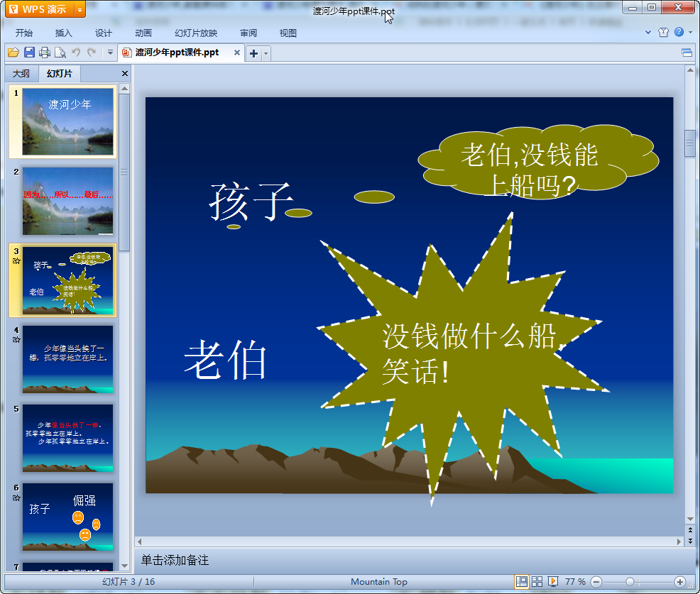Click the main editor scroll down arrow
The height and width of the screenshot is (594, 700).
click(x=690, y=519)
